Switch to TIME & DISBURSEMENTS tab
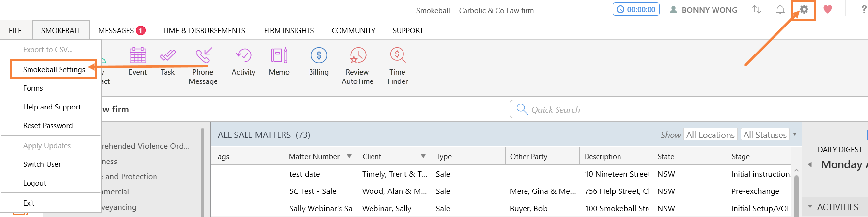Viewport: 868px width, 217px height. coord(204,30)
